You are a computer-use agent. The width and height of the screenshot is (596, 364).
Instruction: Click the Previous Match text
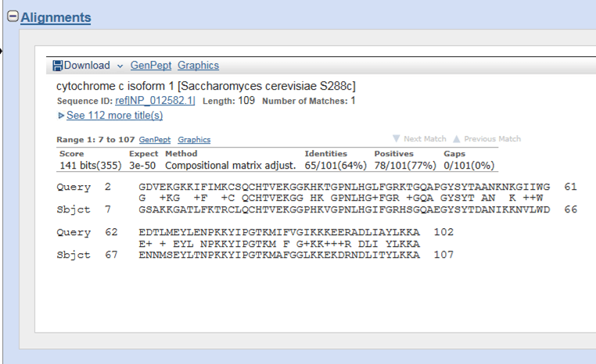click(x=492, y=139)
